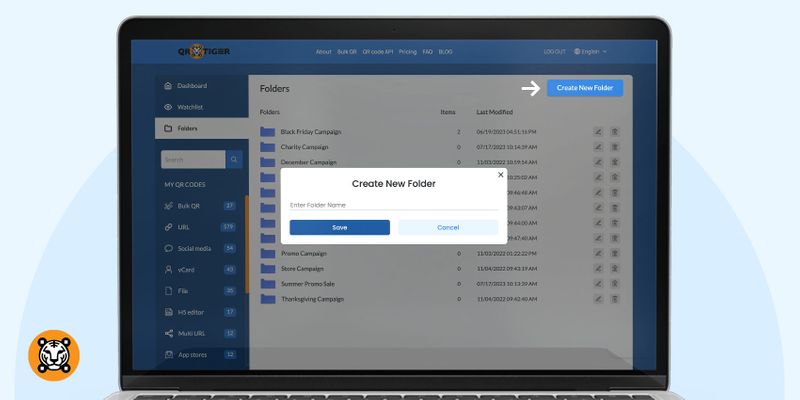
Task: Cancel the new folder dialog
Action: tap(448, 228)
